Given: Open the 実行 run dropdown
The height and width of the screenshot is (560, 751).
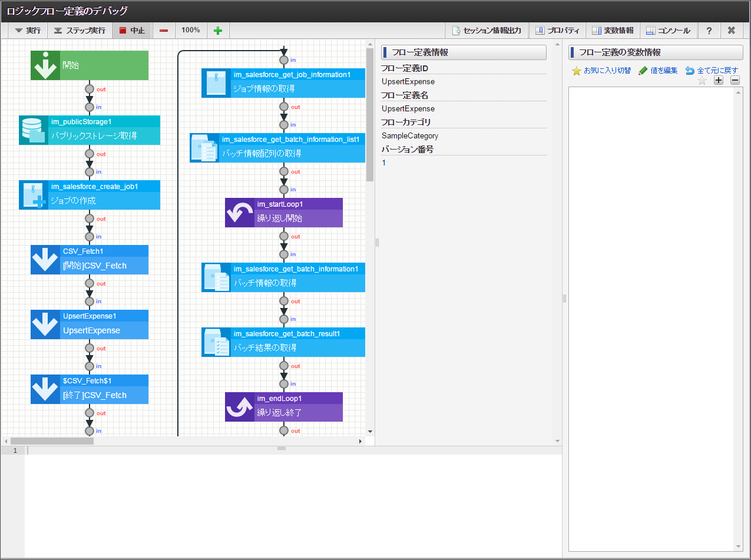Looking at the screenshot, I should click(28, 31).
